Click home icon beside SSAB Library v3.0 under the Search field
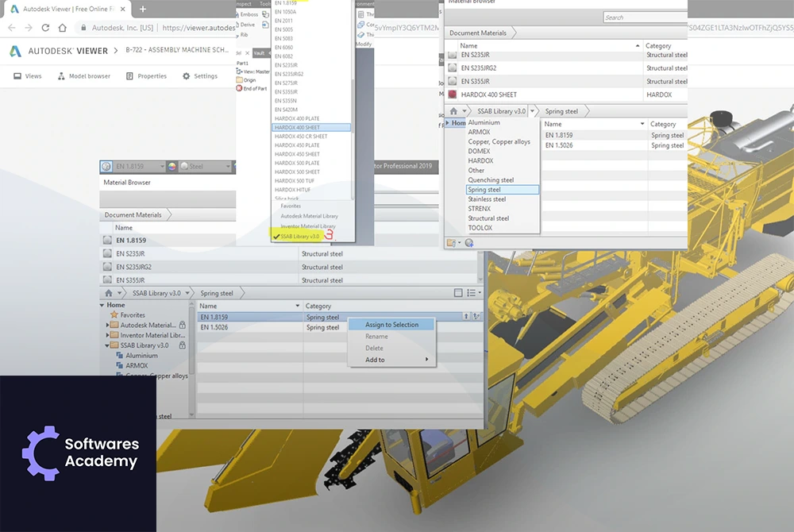794x532 pixels. point(453,111)
